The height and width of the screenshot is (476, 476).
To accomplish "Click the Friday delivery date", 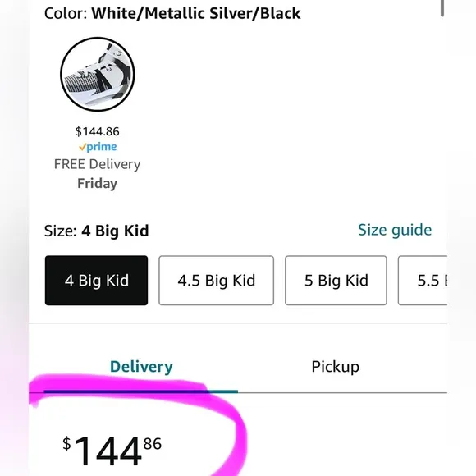I will [98, 184].
